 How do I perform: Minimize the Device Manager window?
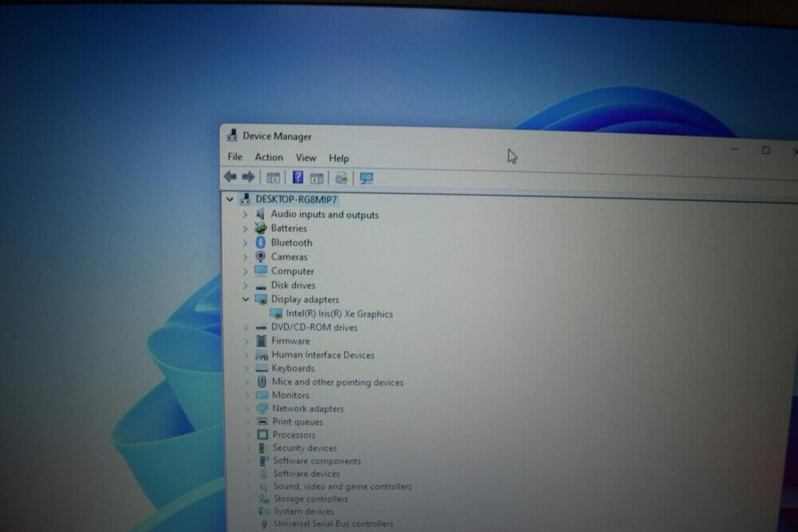point(734,149)
